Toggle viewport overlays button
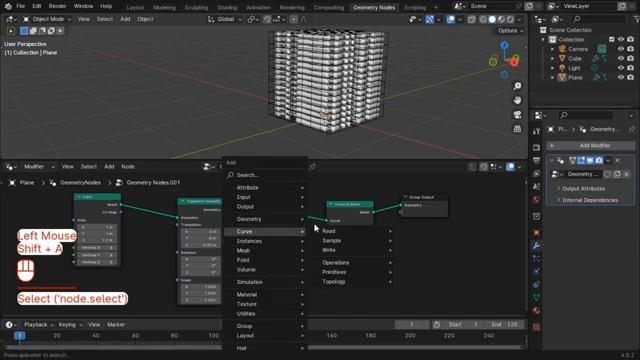Screen dimensions: 640x360 (x=451, y=19)
